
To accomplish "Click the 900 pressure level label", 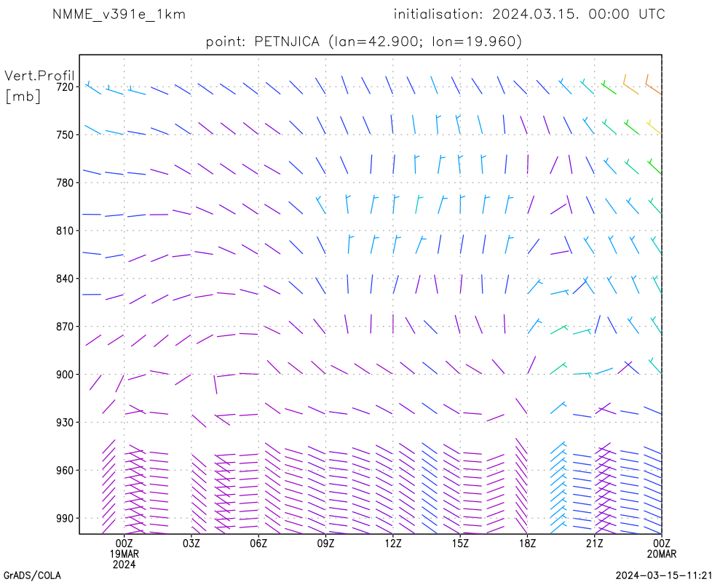I will [65, 375].
